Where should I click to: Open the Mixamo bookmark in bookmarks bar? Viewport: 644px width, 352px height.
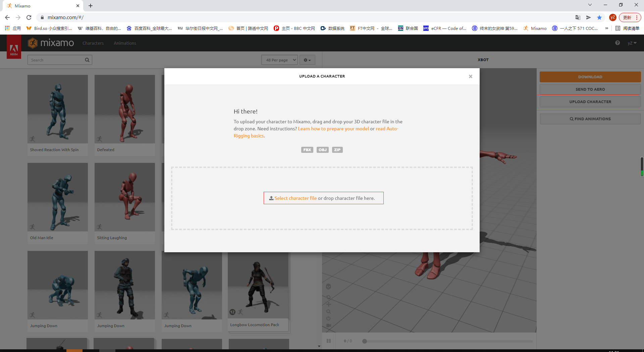click(x=535, y=29)
